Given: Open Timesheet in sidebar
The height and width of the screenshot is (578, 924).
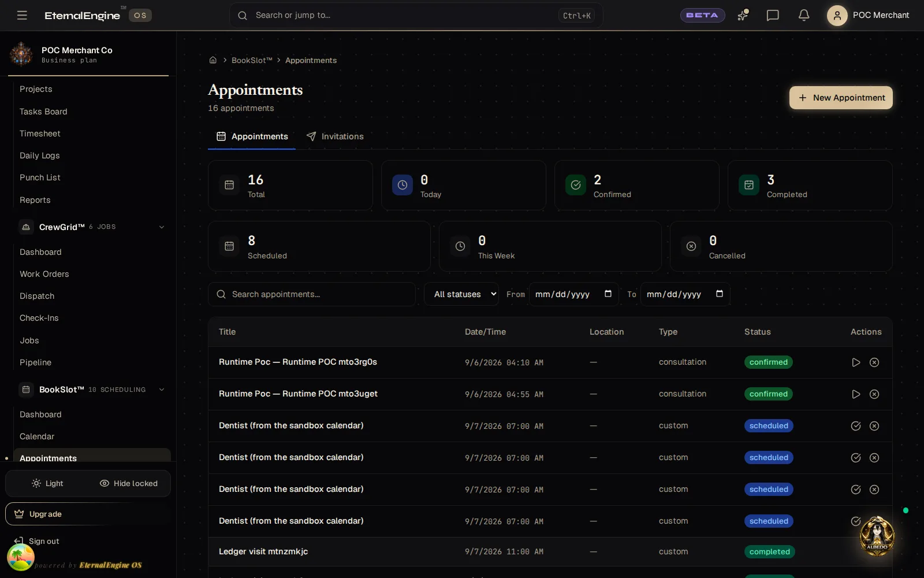Looking at the screenshot, I should 40,134.
